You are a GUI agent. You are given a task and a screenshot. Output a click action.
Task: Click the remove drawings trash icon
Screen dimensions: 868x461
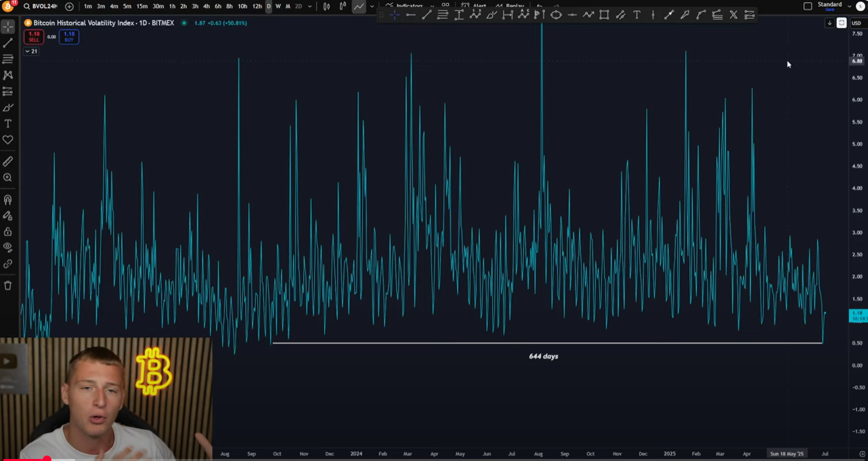(x=8, y=286)
